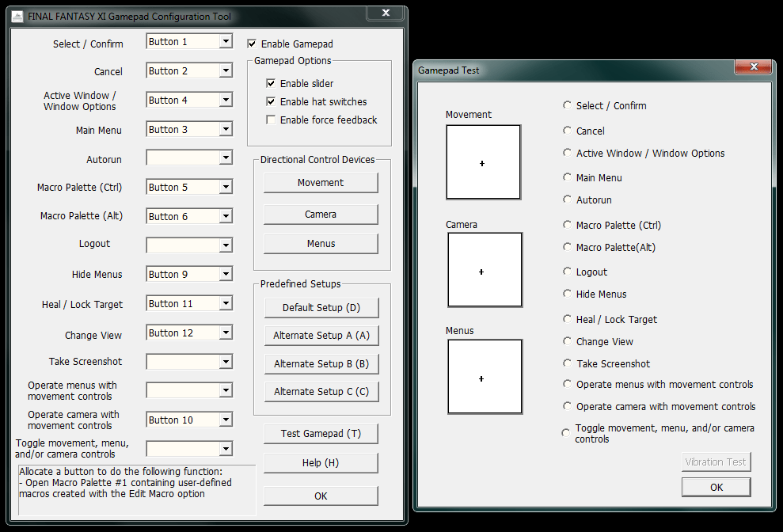Image resolution: width=783 pixels, height=532 pixels.
Task: Uncheck the Enable slider option
Action: point(271,83)
